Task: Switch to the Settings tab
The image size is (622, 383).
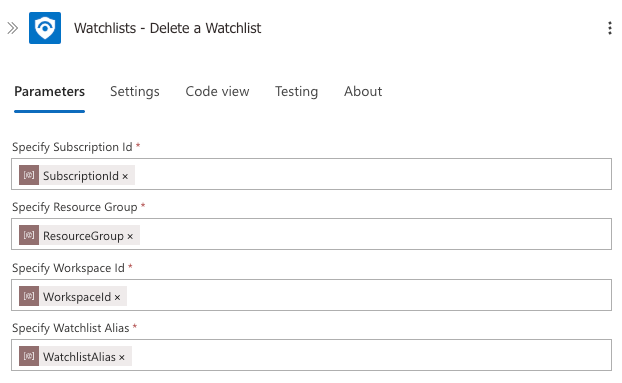Action: tap(135, 92)
